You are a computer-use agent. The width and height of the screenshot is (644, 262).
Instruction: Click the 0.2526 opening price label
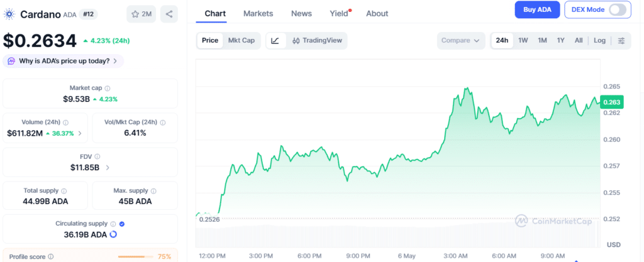209,219
